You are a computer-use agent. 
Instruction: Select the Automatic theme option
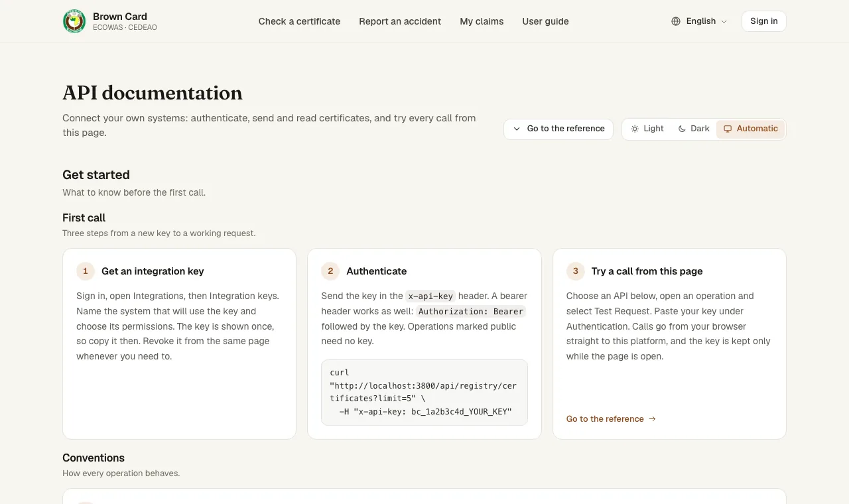click(750, 129)
